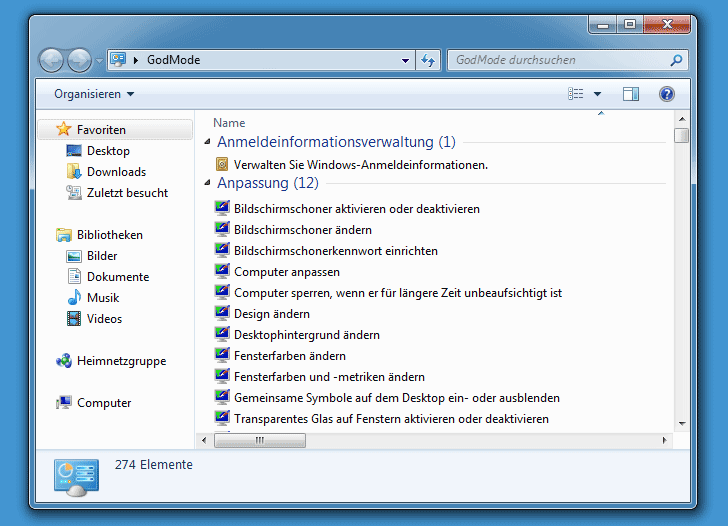This screenshot has height=526, width=728.
Task: Click the Videos film strip icon
Action: point(74,318)
